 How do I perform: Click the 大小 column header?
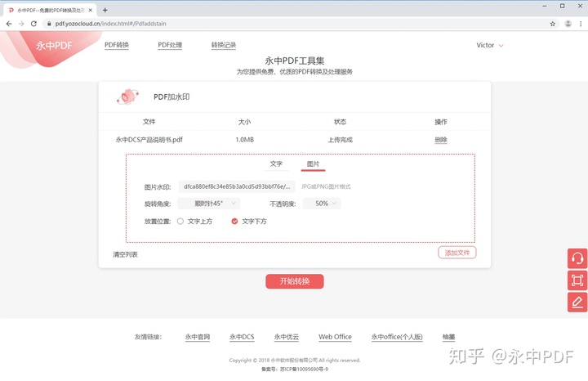click(x=244, y=122)
